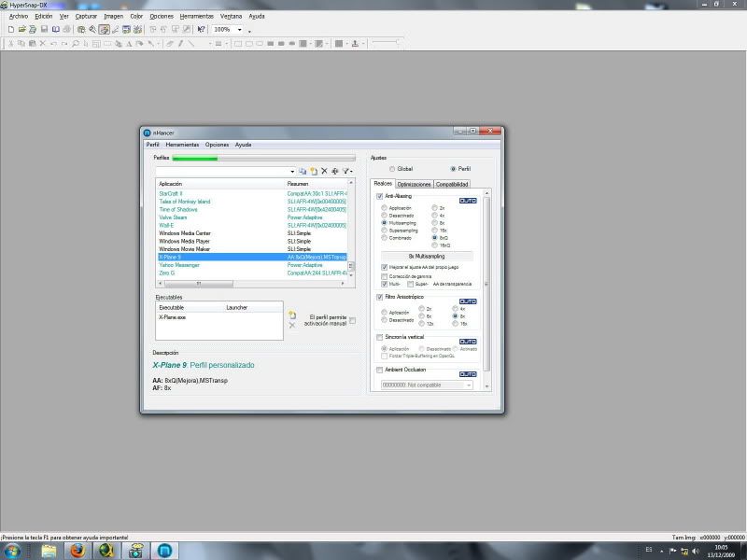Select the Windows Media Player profile row

[252, 242]
